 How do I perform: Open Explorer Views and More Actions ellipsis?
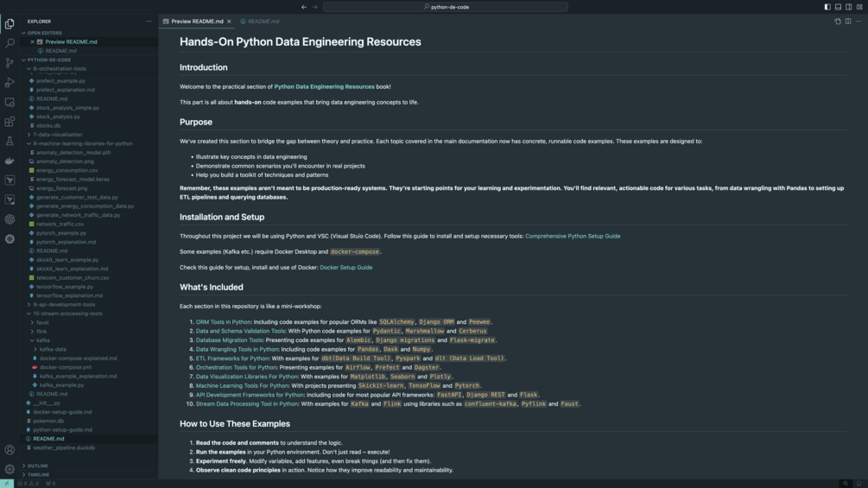pos(149,22)
